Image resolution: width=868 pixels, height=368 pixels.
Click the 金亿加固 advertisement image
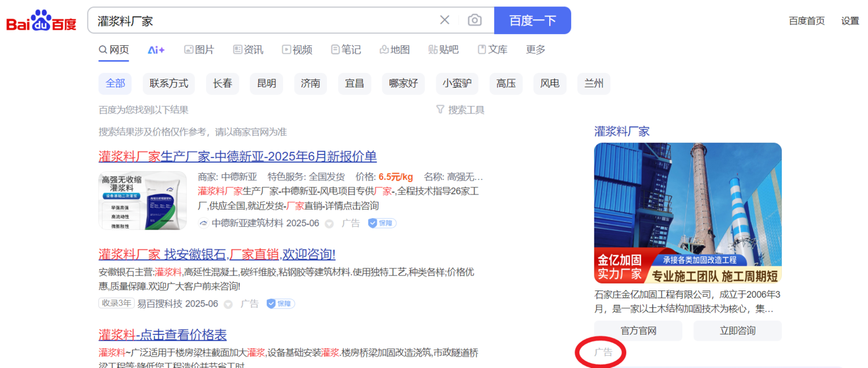687,212
